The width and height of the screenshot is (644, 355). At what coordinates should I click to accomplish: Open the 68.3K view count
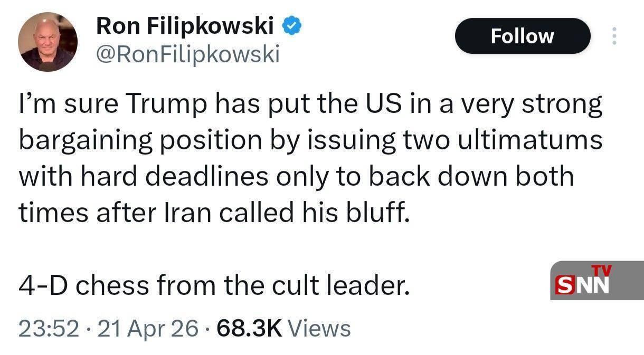tap(249, 329)
